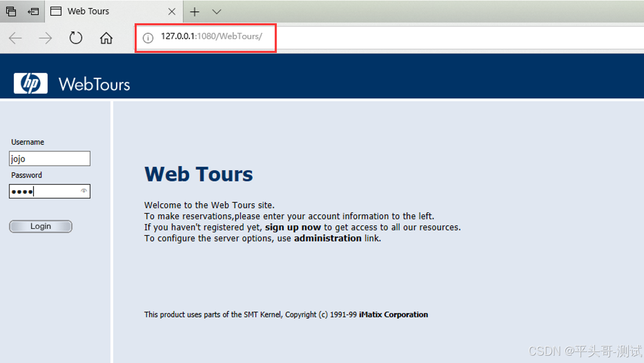This screenshot has width=644, height=363.
Task: Click the browser Back arrow
Action: pos(15,38)
